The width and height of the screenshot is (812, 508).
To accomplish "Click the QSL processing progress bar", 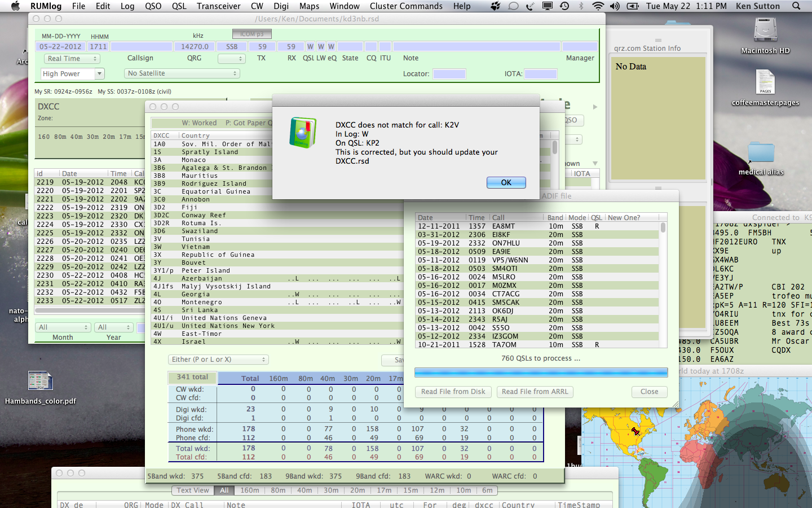I will tap(541, 373).
